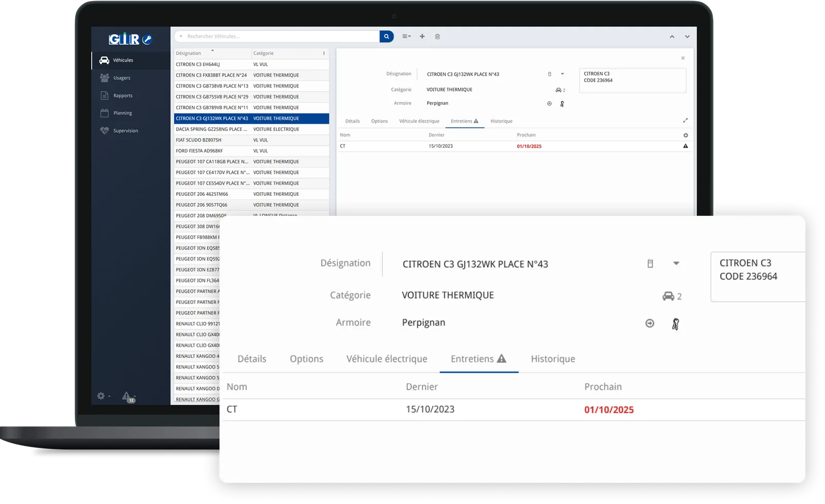
Task: Open the Supervision section
Action: (127, 130)
